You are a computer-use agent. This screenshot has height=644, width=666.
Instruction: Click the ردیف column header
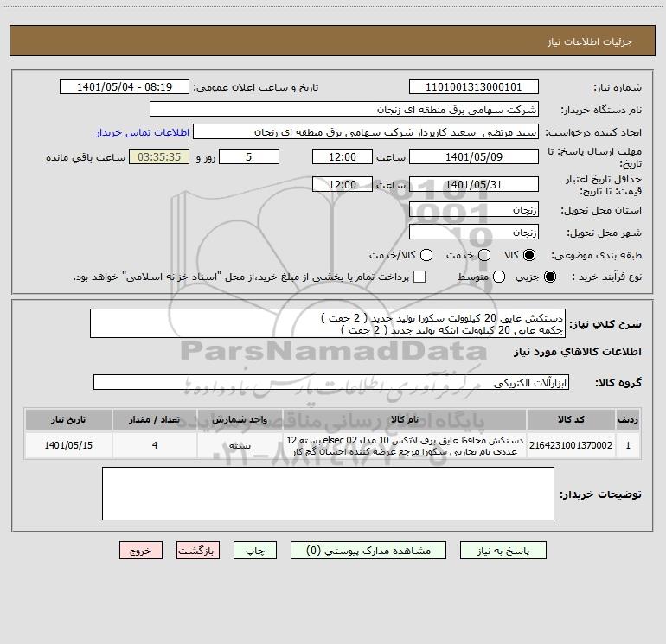628,419
